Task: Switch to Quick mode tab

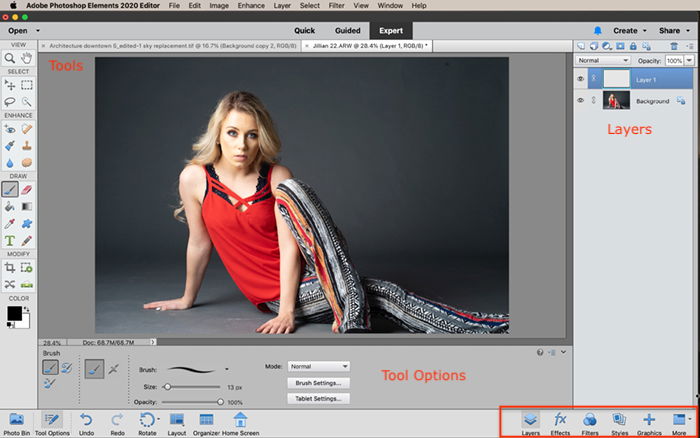Action: [x=304, y=30]
